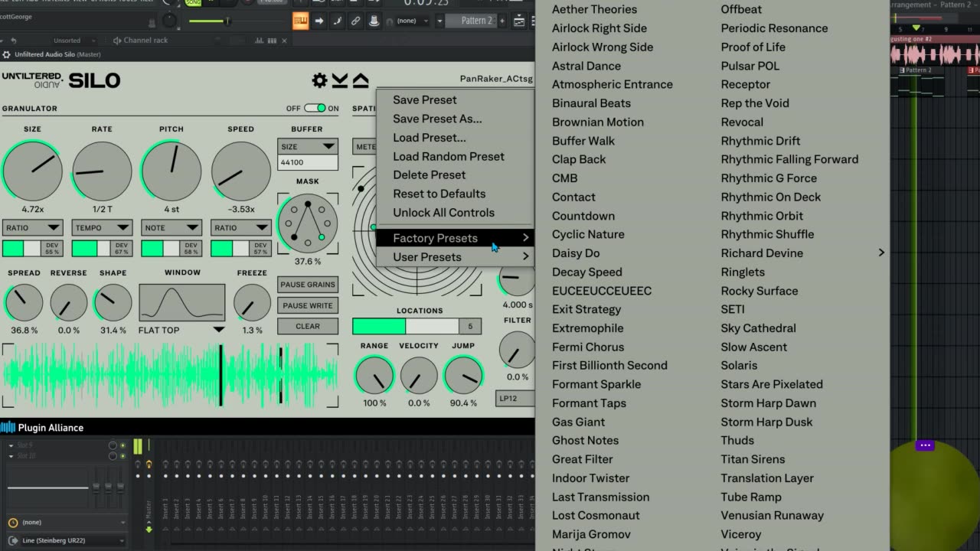
Task: Click the LOCATIONS green slider bar
Action: [406, 326]
